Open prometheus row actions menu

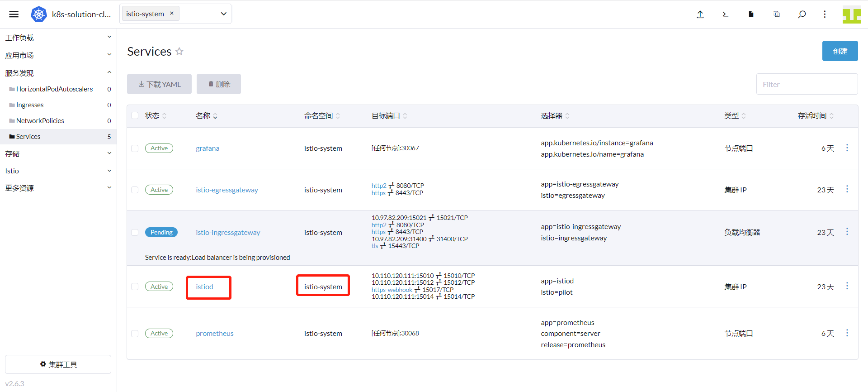pos(847,333)
